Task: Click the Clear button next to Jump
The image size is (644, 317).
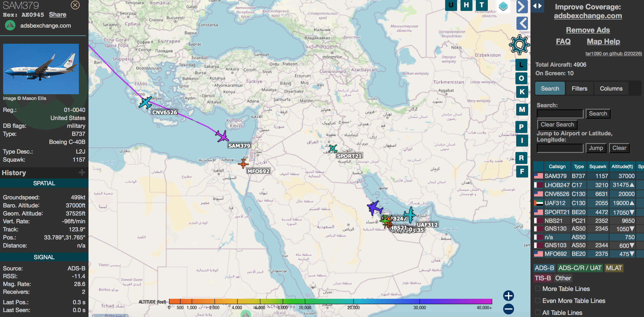Action: tap(619, 148)
